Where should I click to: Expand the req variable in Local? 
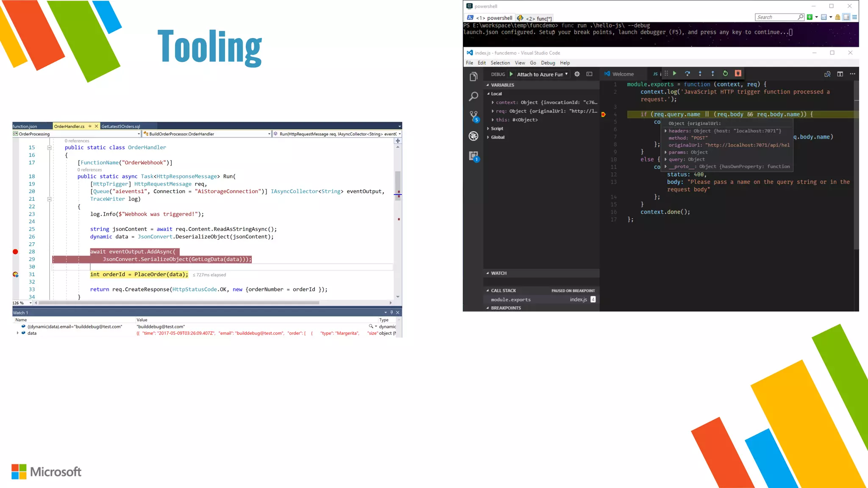click(x=492, y=111)
